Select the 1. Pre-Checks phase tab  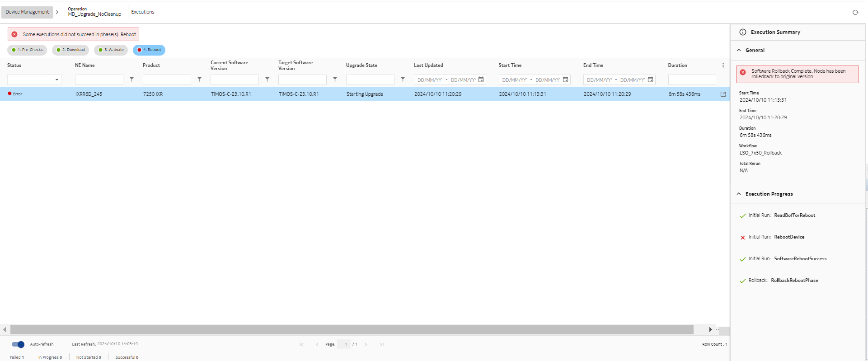(27, 50)
